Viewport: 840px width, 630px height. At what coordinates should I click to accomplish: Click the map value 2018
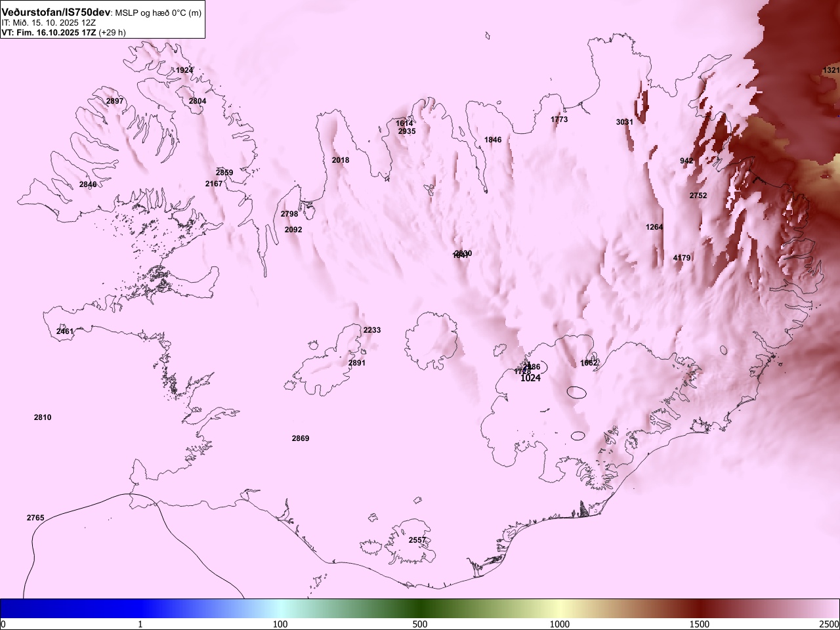point(341,160)
